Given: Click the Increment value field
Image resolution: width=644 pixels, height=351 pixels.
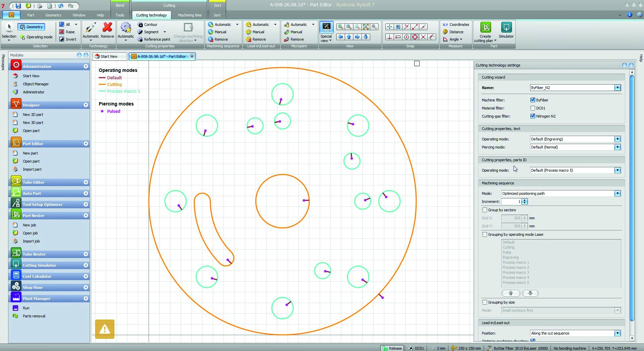Looking at the screenshot, I should tap(511, 202).
